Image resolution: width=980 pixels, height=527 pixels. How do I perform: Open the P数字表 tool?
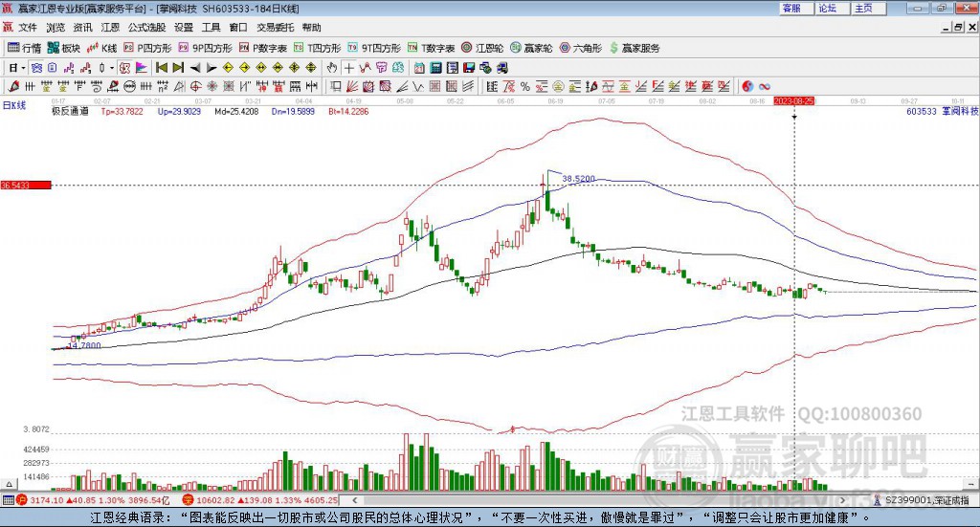262,48
